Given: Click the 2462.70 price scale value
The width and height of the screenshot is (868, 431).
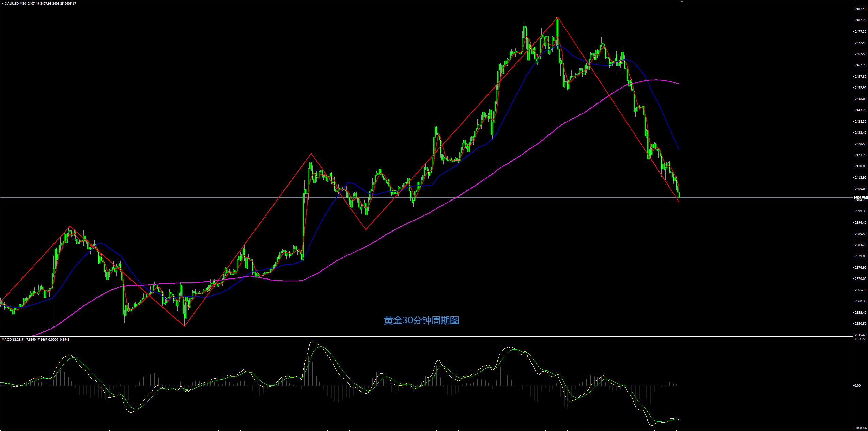Looking at the screenshot, I should tap(861, 65).
